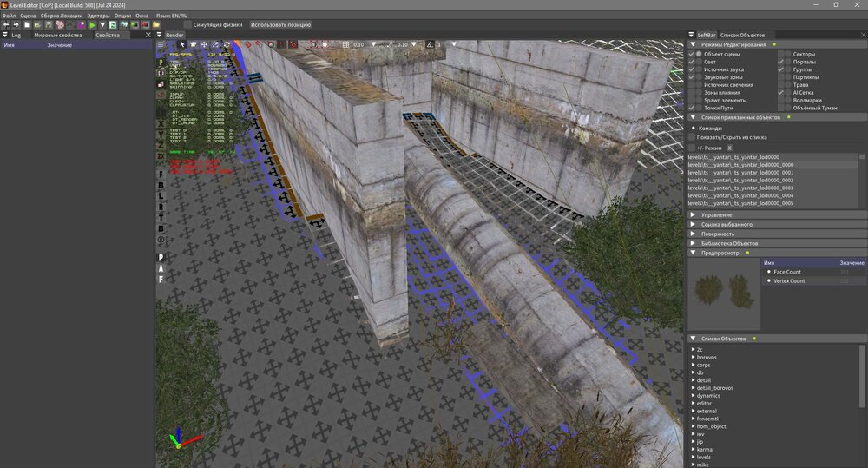Expand the levels tree folder

(x=693, y=457)
